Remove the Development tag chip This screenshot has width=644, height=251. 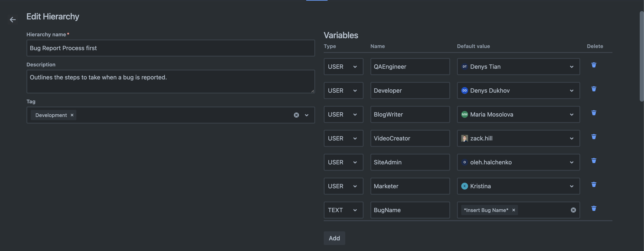tap(72, 115)
